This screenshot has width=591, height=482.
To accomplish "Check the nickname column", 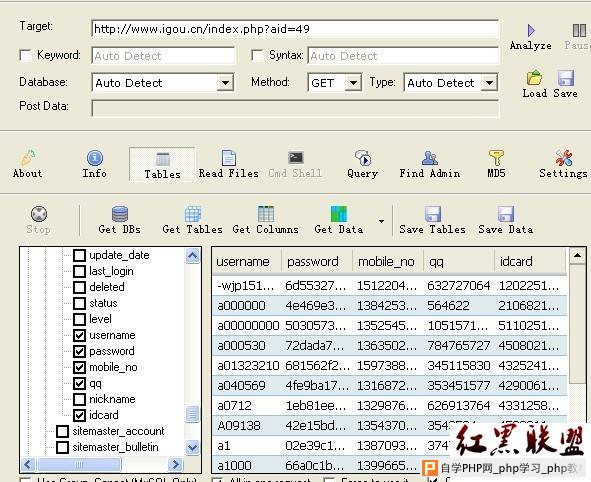I will point(79,399).
